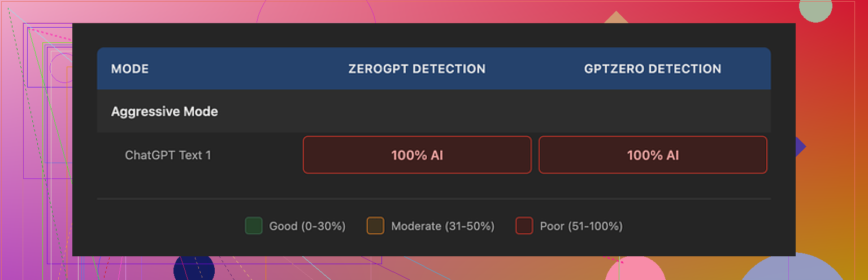Image resolution: width=868 pixels, height=280 pixels.
Task: Click the MODE column header
Action: tap(130, 69)
